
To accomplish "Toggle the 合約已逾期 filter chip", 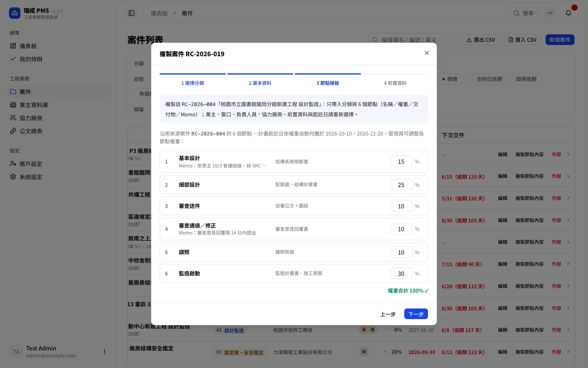I will [489, 79].
